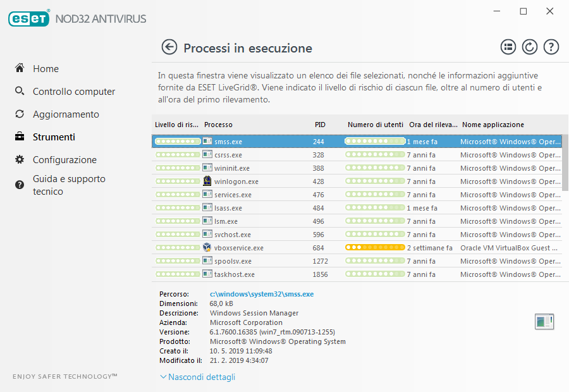Select the winlogon.exe process name
569x392 pixels.
(236, 181)
